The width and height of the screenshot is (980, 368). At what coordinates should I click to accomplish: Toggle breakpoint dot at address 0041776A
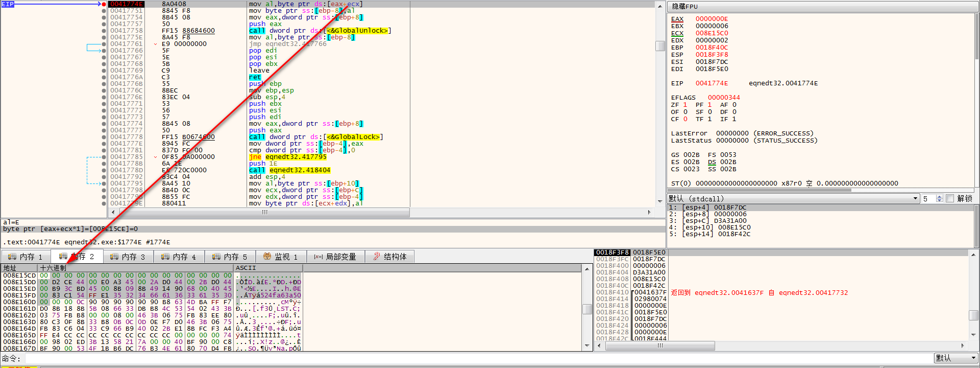104,77
